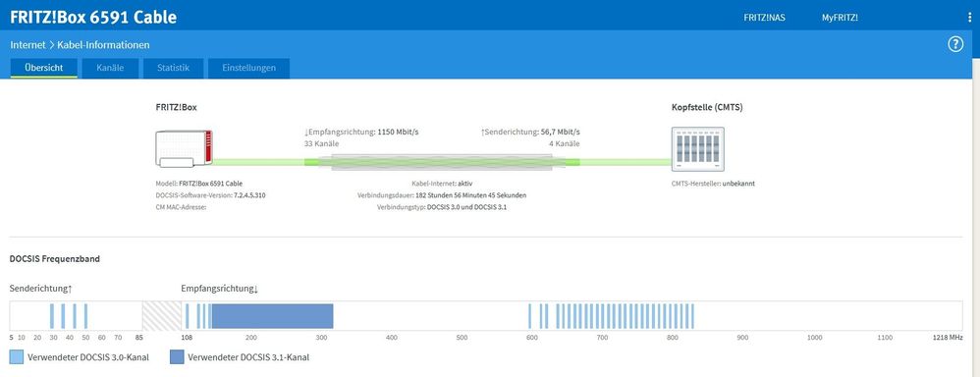This screenshot has width=980, height=377.
Task: Click the FRITZ!Box router device icon
Action: tap(184, 149)
